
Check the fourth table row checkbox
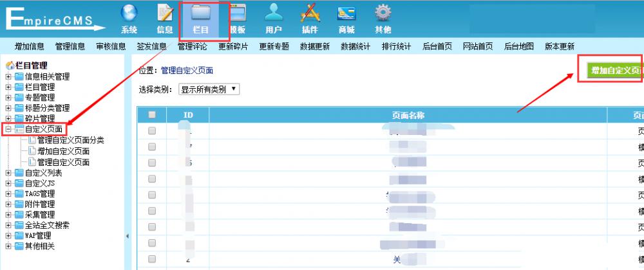152,179
